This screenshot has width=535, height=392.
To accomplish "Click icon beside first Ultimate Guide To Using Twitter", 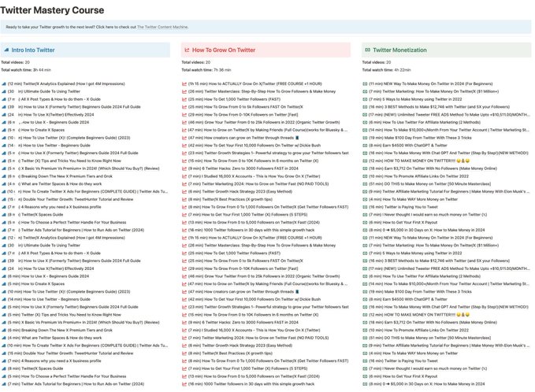I will (x=4, y=91).
